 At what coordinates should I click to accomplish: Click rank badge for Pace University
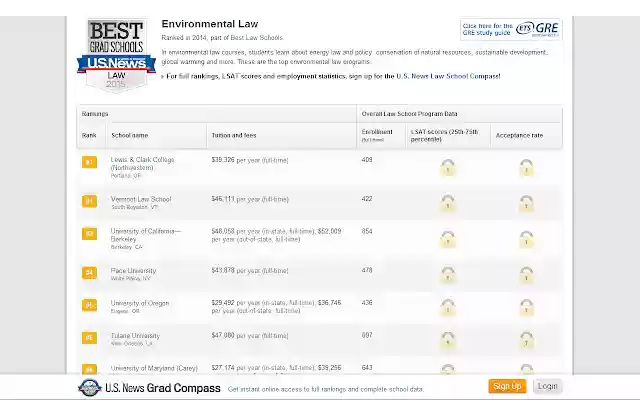(x=89, y=272)
